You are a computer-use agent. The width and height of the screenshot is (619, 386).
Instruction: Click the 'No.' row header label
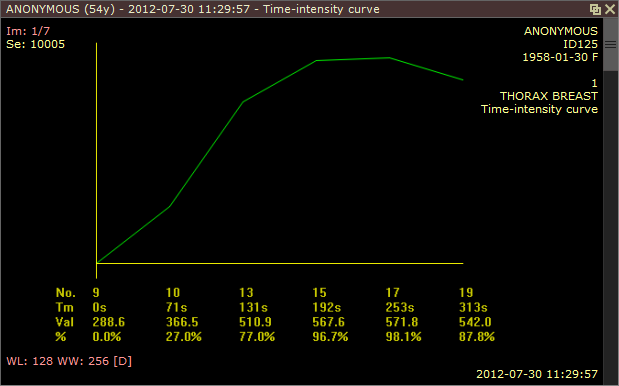[66, 292]
